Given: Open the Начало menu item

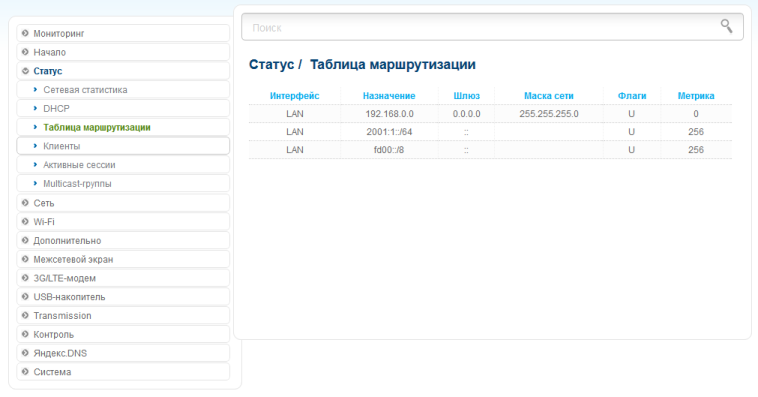Looking at the screenshot, I should coord(123,52).
